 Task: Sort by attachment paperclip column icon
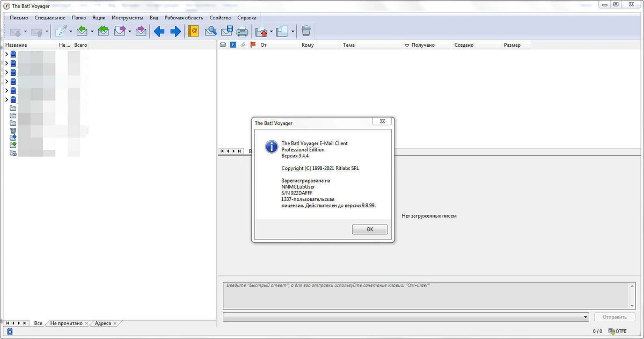point(243,45)
